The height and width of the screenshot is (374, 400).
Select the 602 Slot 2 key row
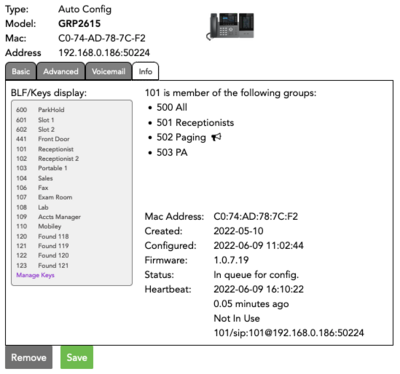[35, 129]
